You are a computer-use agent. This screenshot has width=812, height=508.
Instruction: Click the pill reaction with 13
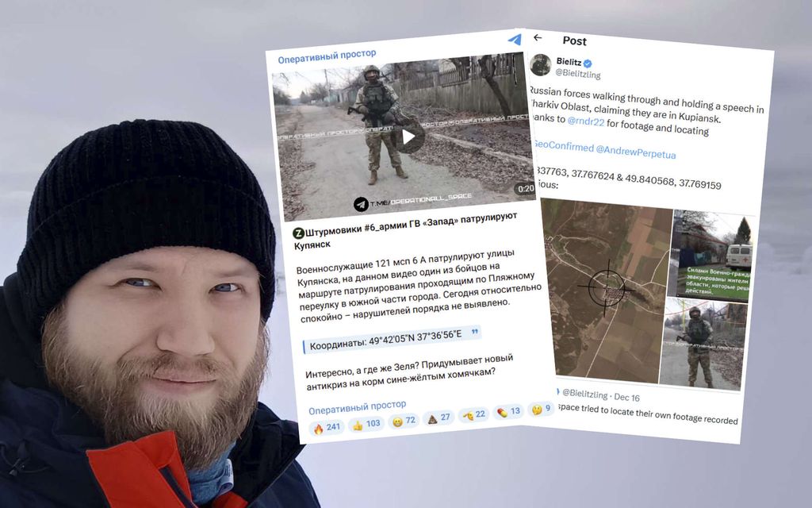pyautogui.click(x=508, y=412)
